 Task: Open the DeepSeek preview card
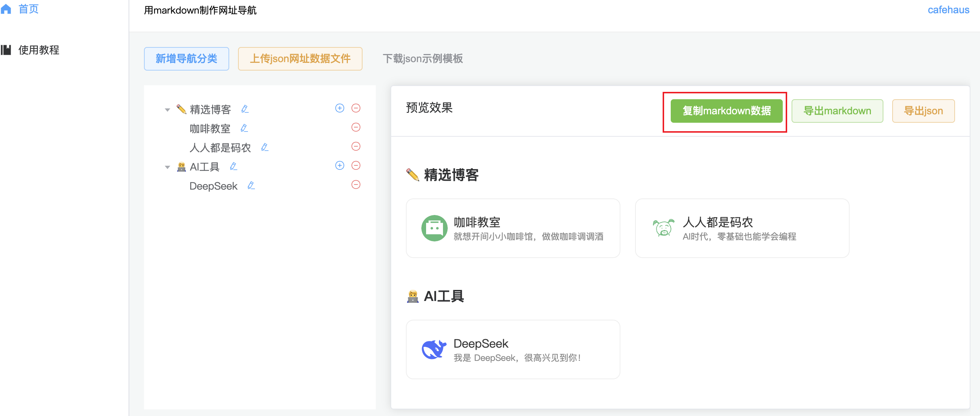513,349
